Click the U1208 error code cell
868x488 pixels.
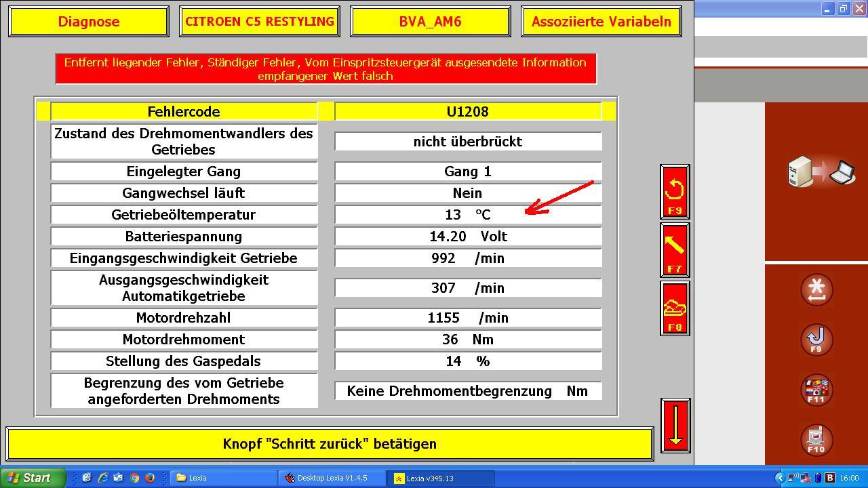(x=468, y=112)
